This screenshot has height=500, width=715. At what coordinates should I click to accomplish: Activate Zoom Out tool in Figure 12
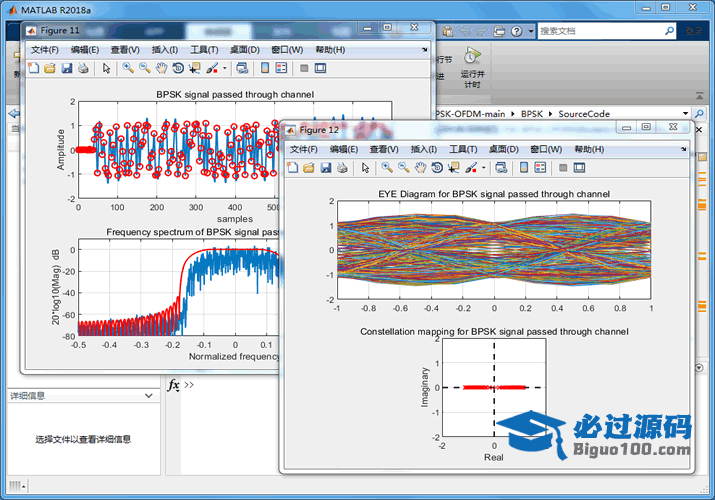pos(404,168)
